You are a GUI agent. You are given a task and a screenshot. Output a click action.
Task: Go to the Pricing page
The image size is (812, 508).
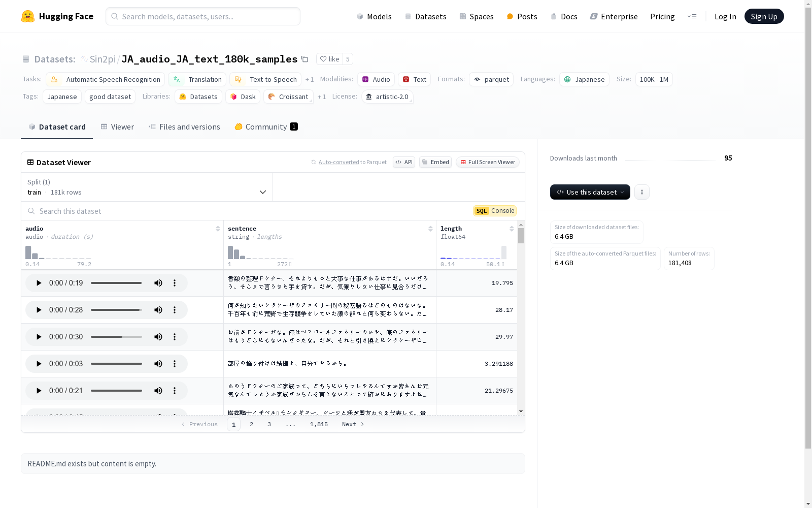click(662, 16)
